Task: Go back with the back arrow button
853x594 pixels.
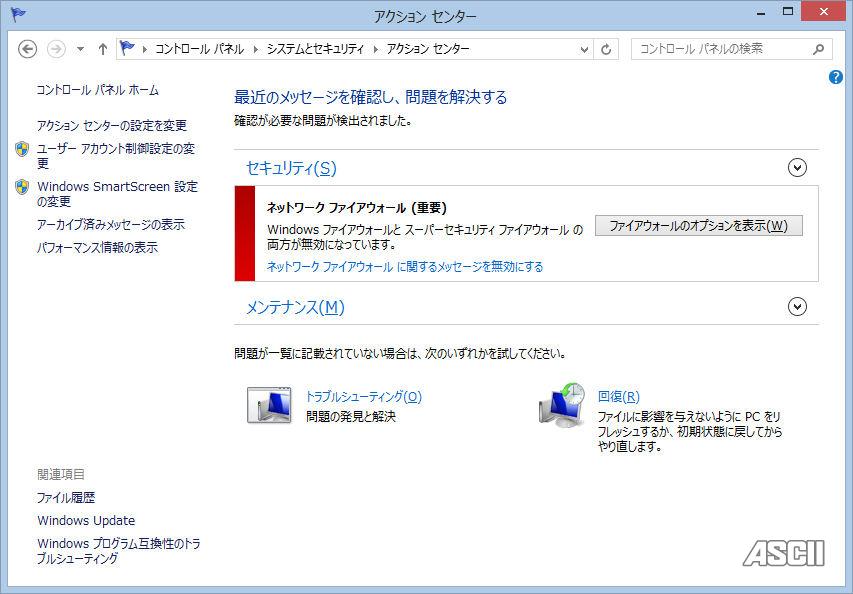Action: pos(27,49)
